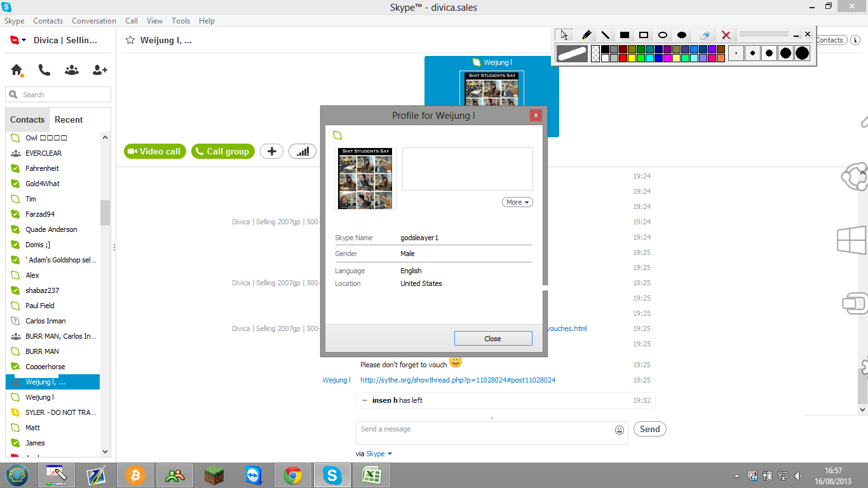Select the outlined rectangle shape tool
This screenshot has height=488, width=868.
tap(644, 35)
